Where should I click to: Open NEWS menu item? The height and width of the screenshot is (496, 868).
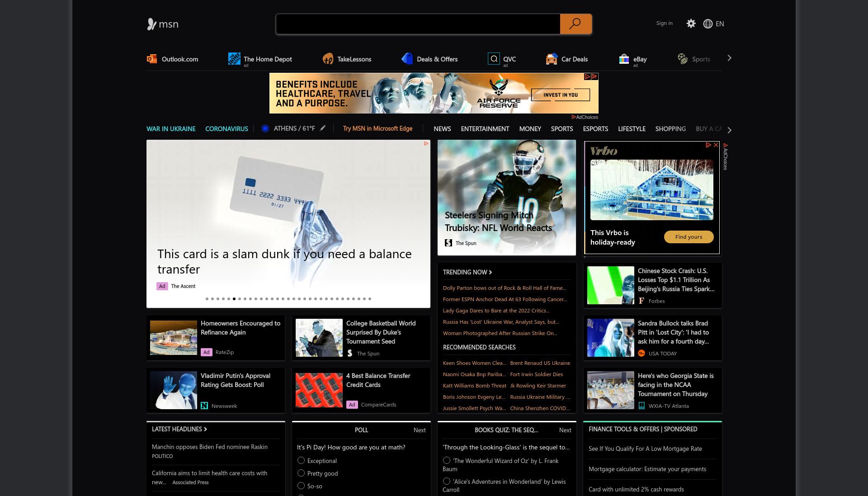(442, 129)
